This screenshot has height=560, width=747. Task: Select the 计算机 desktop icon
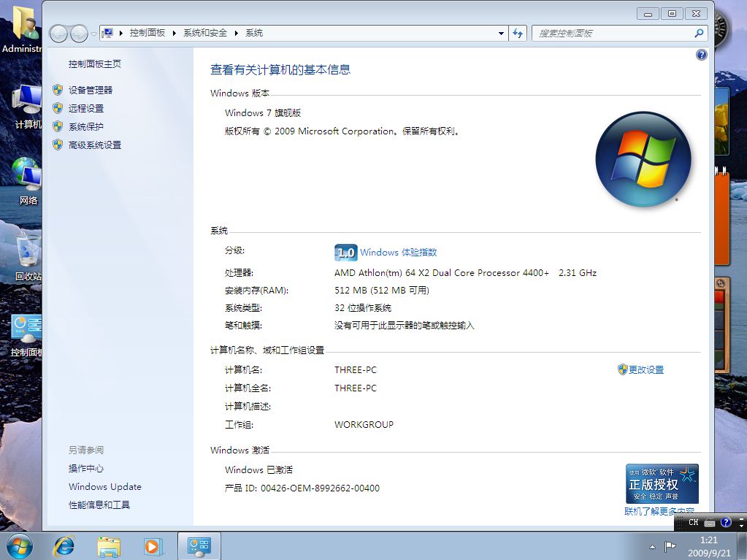pyautogui.click(x=27, y=106)
